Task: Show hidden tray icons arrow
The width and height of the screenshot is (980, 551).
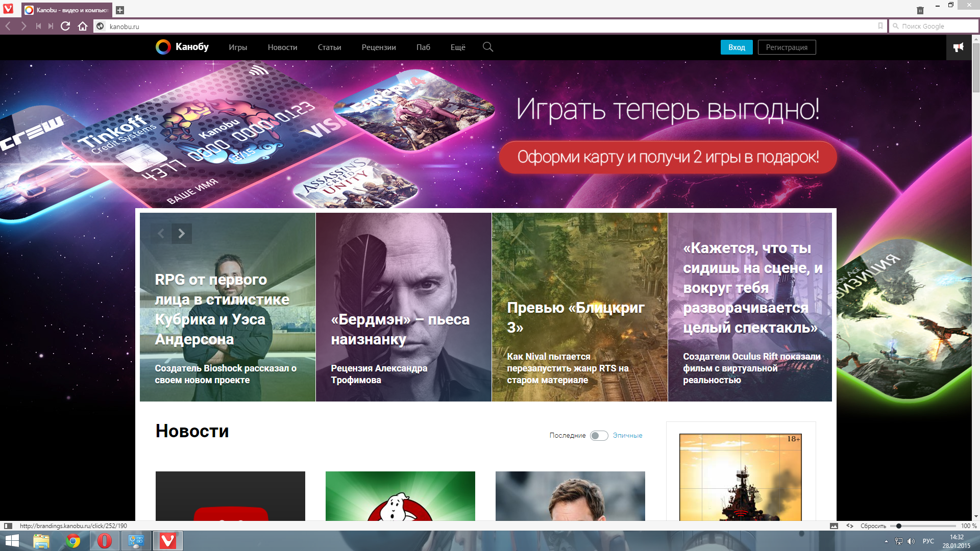Action: 886,541
